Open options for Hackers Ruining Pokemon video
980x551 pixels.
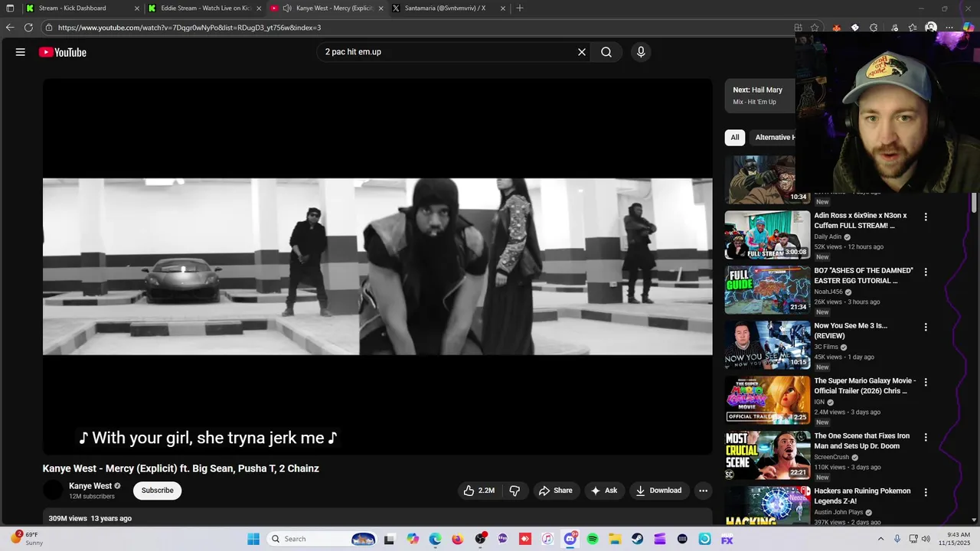click(926, 493)
